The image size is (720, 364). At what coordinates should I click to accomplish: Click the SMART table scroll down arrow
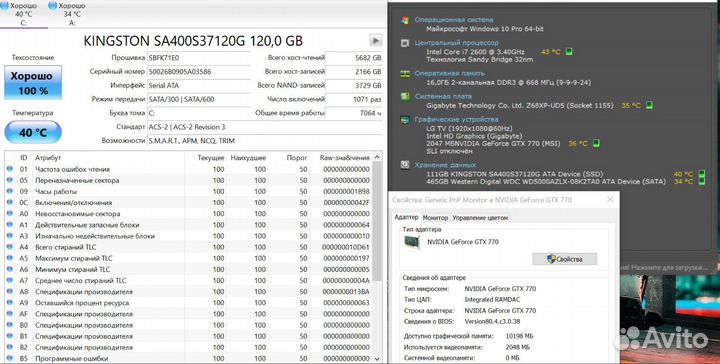pyautogui.click(x=377, y=358)
